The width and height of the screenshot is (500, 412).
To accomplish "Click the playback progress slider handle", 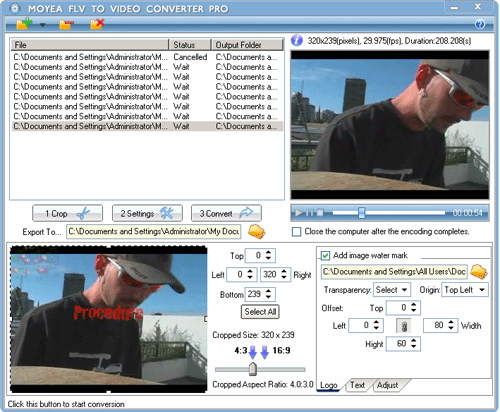I will [x=362, y=213].
